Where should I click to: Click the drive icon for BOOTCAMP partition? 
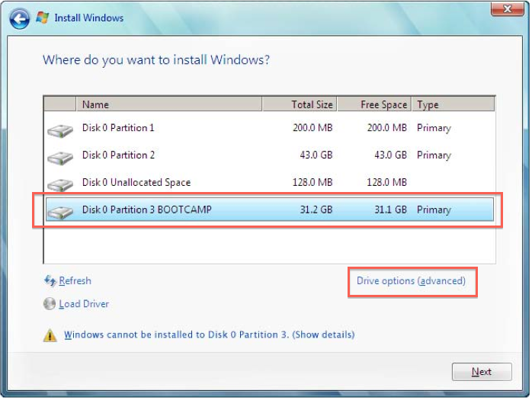click(60, 212)
